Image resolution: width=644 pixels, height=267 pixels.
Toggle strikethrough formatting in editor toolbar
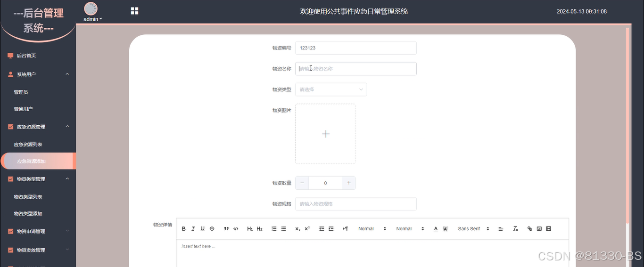pos(212,229)
